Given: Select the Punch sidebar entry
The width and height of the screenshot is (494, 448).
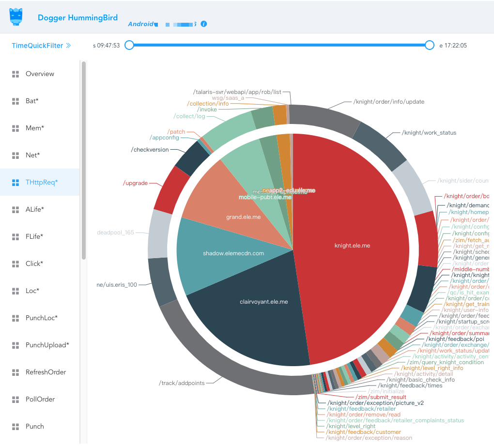Looking at the screenshot, I should click(x=40, y=427).
